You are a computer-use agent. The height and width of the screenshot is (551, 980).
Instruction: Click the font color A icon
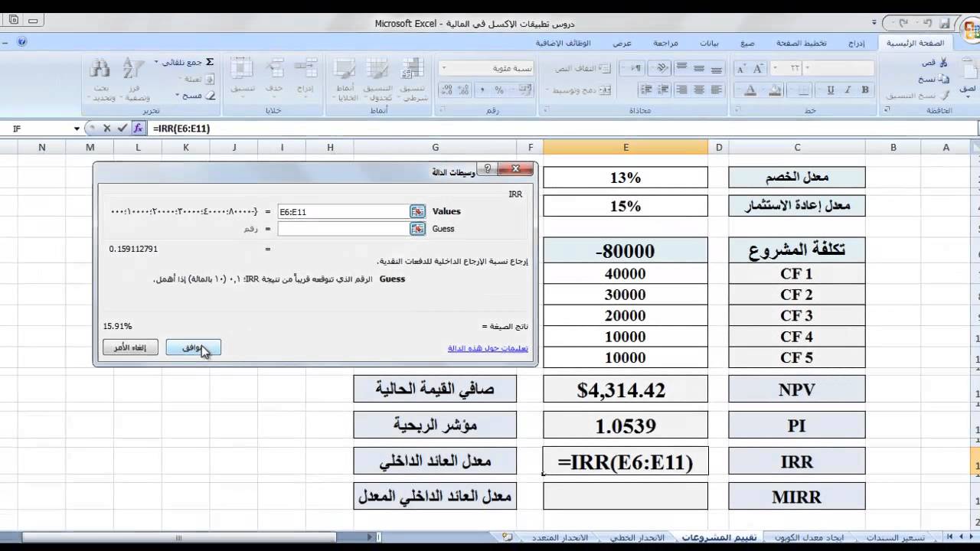pyautogui.click(x=751, y=90)
